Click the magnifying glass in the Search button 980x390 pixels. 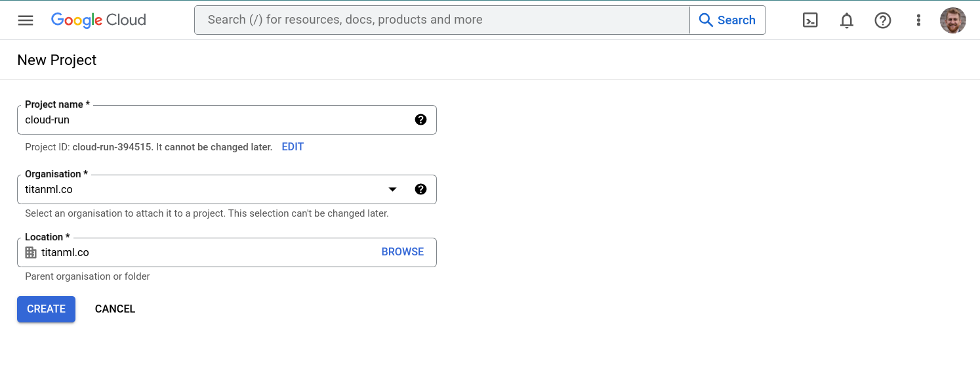(706, 20)
